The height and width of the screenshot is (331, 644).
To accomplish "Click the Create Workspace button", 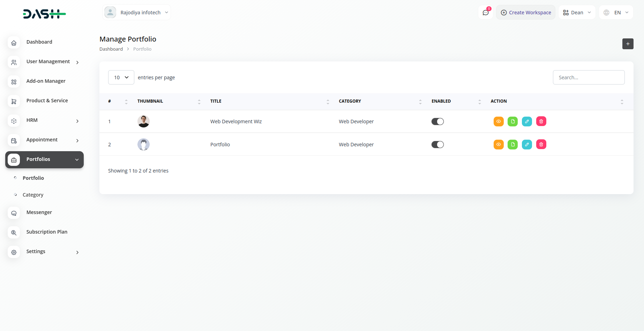I will click(526, 13).
